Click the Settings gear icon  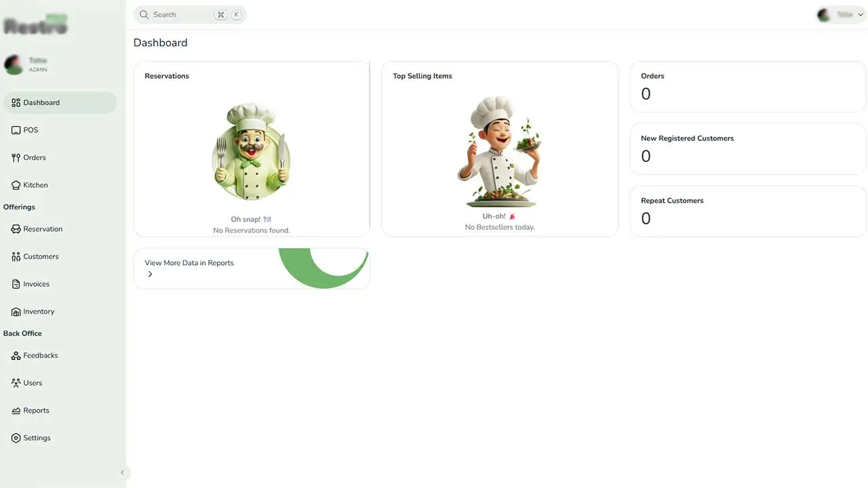pyautogui.click(x=16, y=438)
